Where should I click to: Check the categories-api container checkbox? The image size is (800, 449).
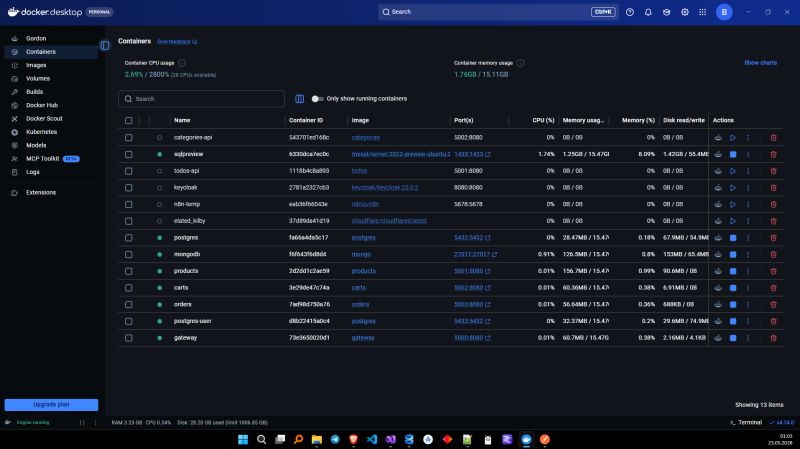tap(129, 138)
